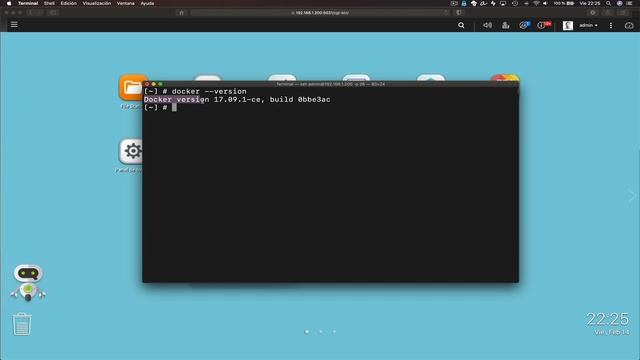Open the Ventana menu

pos(126,3)
